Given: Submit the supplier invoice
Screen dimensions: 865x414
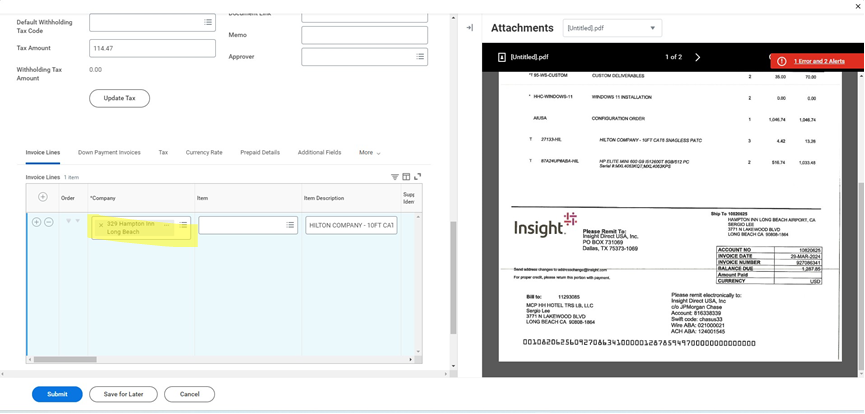Looking at the screenshot, I should point(57,394).
